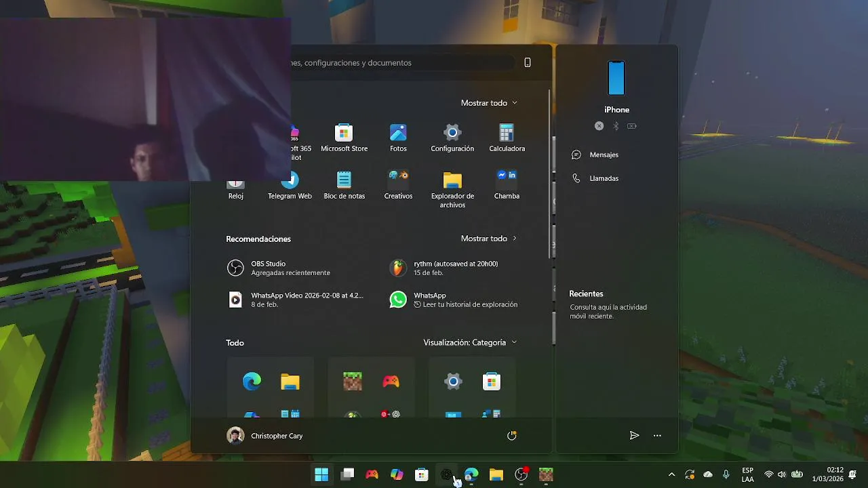Open the pinned Bloc de notas
This screenshot has height=488, width=868.
click(344, 186)
